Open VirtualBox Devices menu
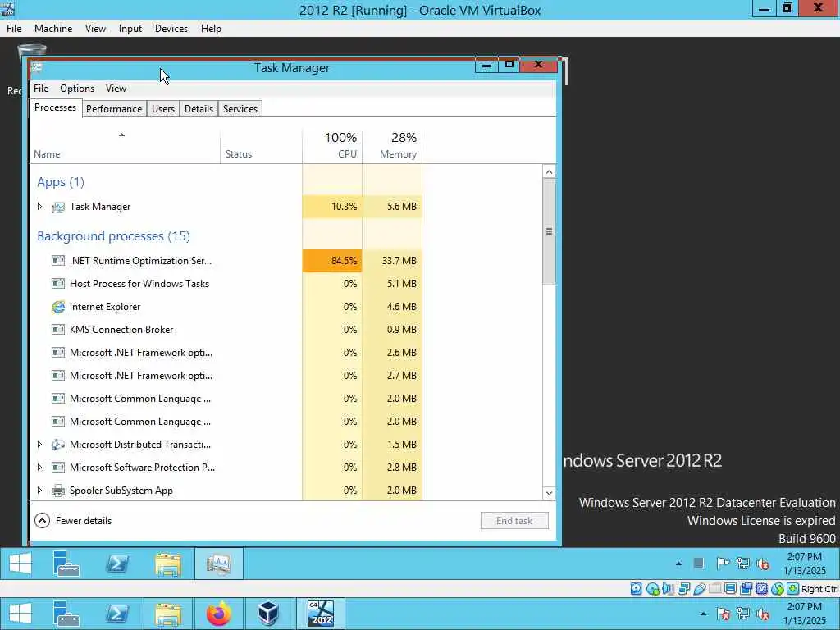Screen dimensions: 840x630 [171, 29]
